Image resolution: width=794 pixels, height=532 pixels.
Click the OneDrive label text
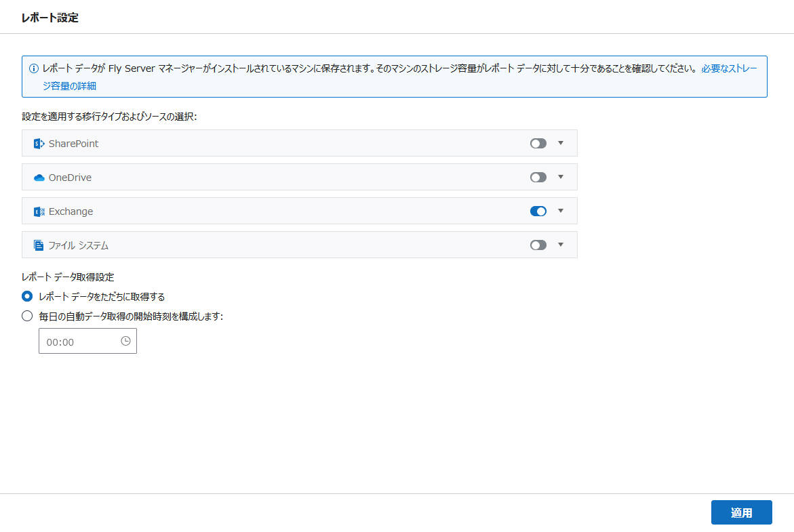[x=70, y=178]
